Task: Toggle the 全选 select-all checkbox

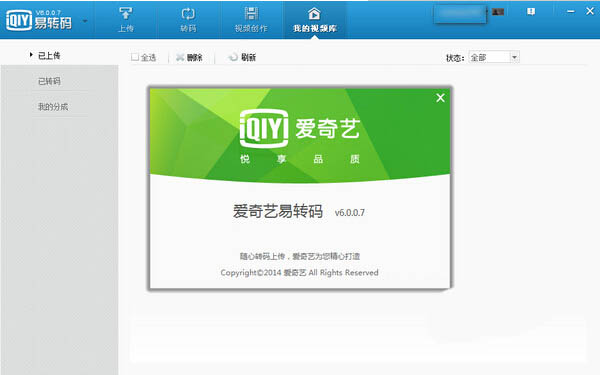Action: click(x=135, y=57)
